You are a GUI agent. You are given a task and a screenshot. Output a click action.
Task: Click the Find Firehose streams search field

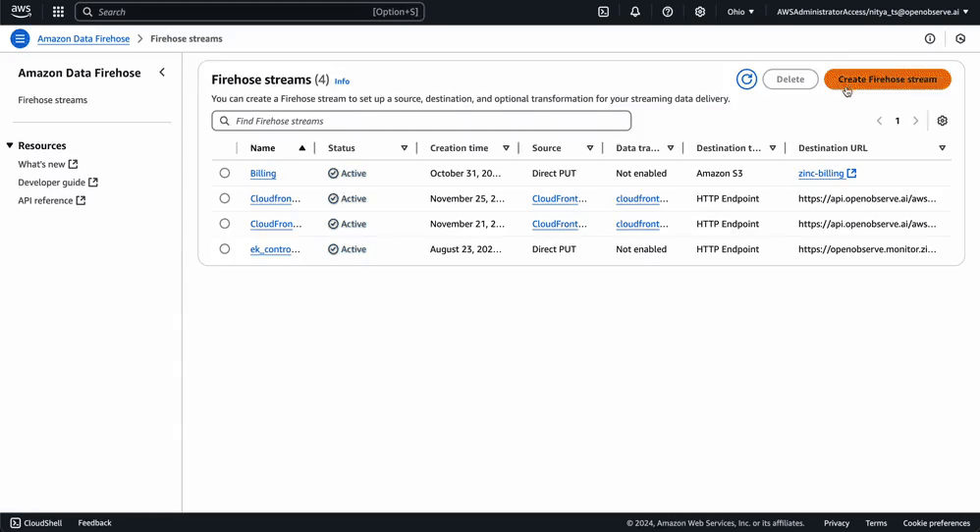coord(421,121)
